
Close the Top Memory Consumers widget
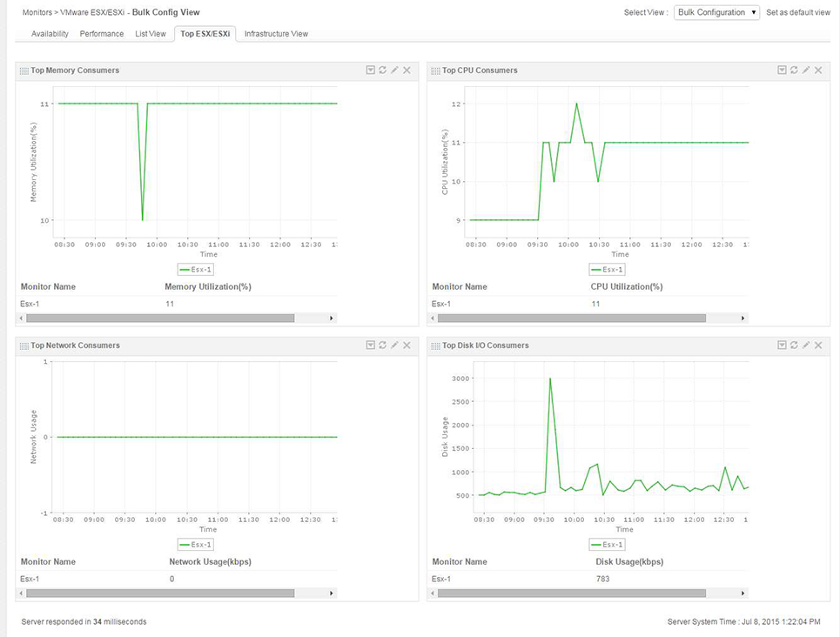tap(407, 70)
